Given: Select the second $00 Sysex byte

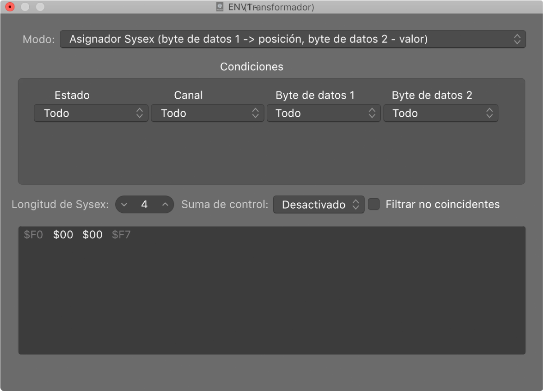Looking at the screenshot, I should 93,235.
